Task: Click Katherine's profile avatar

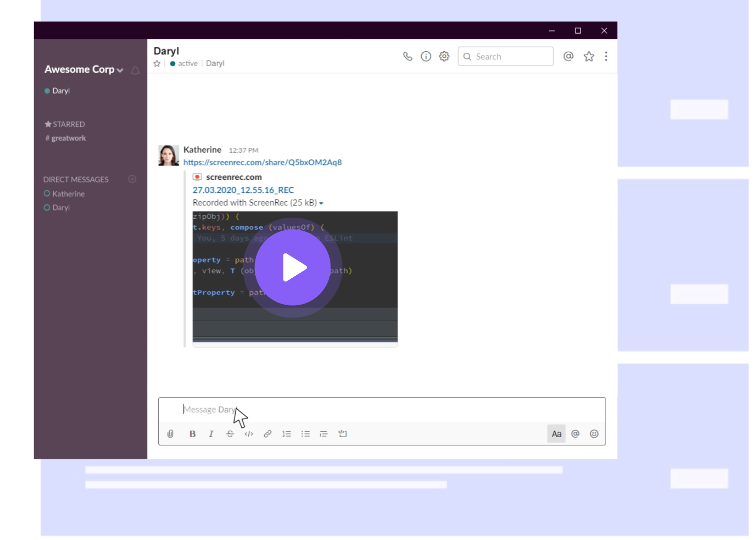Action: [x=169, y=155]
